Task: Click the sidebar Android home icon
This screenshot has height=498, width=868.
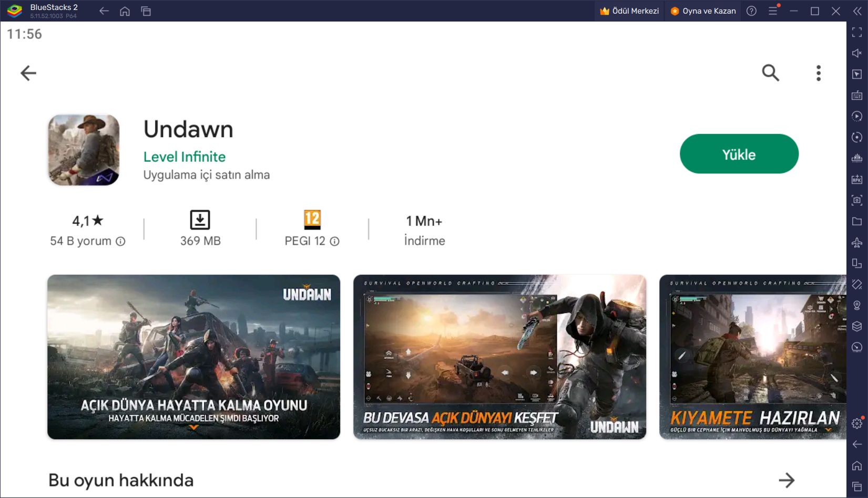Action: click(x=857, y=465)
